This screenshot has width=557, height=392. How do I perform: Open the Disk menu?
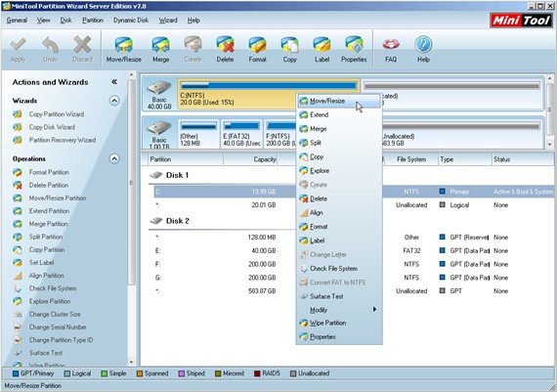tap(65, 21)
